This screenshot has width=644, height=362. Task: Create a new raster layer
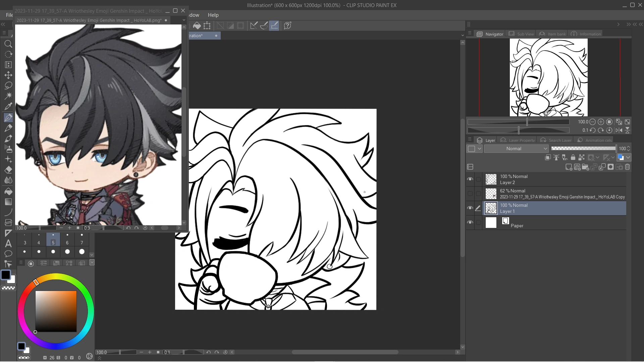(x=569, y=167)
